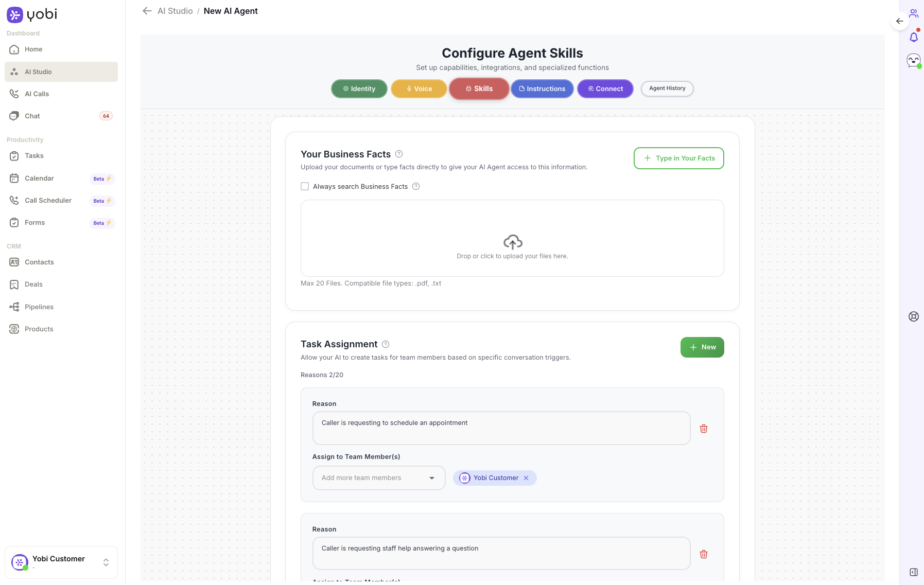Delete the staff help question reason
Image resolution: width=924 pixels, height=585 pixels.
(704, 554)
